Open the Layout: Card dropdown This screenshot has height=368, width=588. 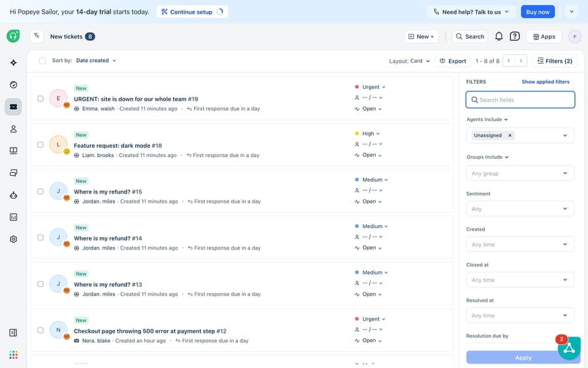pos(409,61)
